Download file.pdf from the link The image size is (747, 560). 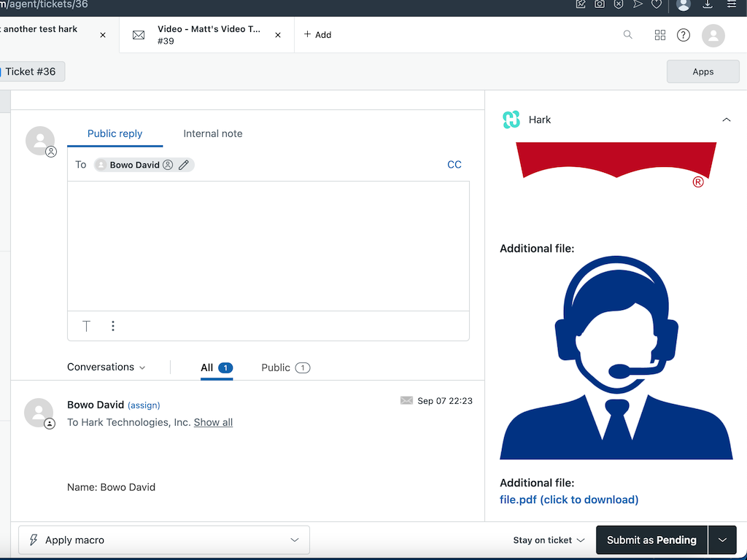(x=569, y=499)
